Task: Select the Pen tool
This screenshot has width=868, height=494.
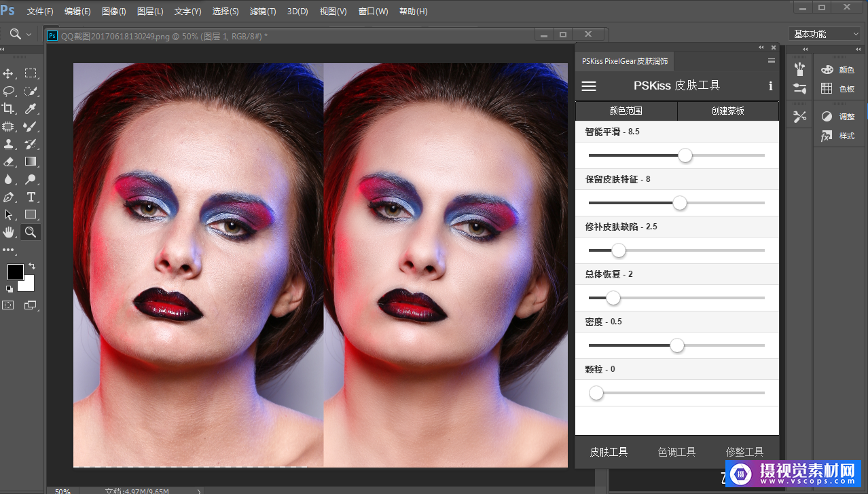Action: coord(9,197)
